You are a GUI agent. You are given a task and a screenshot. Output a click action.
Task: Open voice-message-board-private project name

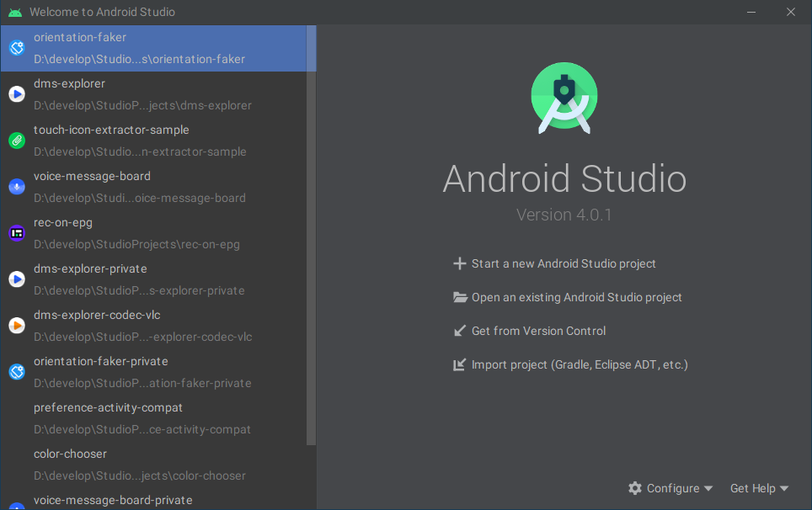point(113,501)
